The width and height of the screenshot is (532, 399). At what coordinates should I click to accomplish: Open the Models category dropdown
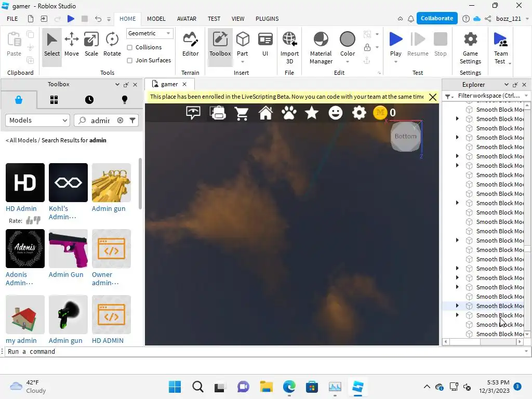point(37,120)
